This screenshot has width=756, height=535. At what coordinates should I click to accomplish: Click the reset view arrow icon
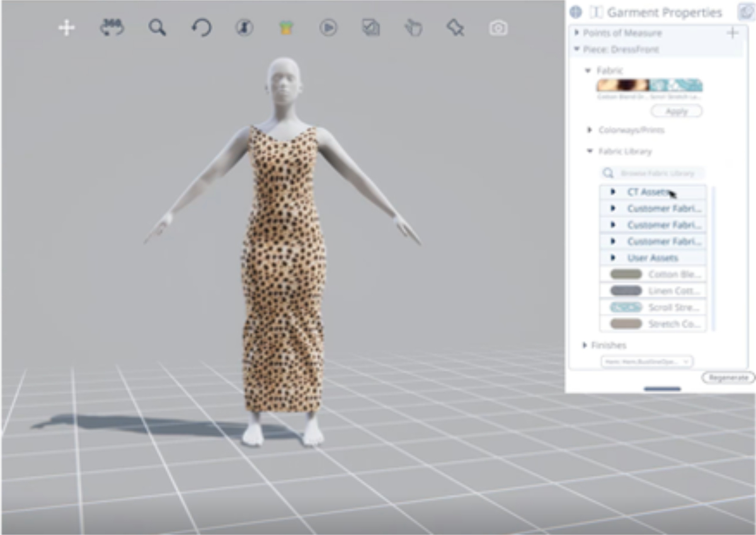click(x=201, y=28)
